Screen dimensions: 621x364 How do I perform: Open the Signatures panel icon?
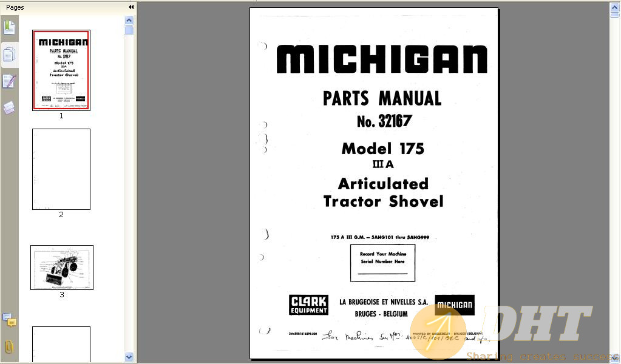click(x=9, y=81)
